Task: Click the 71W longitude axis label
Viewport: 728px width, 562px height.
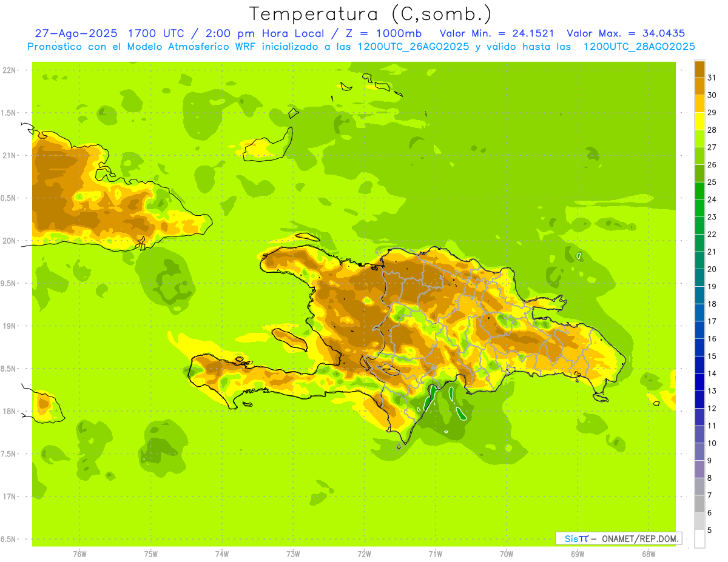Action: tap(435, 554)
